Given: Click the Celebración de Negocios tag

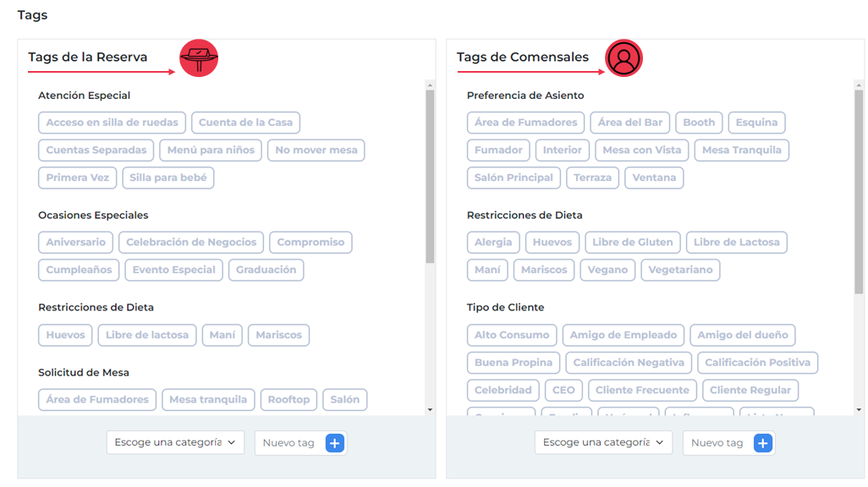Looking at the screenshot, I should pyautogui.click(x=191, y=243).
